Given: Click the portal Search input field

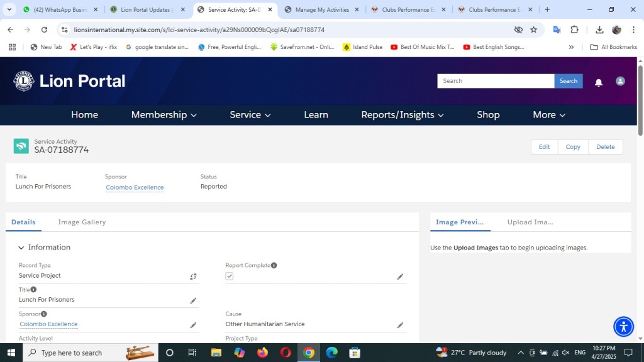Looking at the screenshot, I should coord(496,81).
